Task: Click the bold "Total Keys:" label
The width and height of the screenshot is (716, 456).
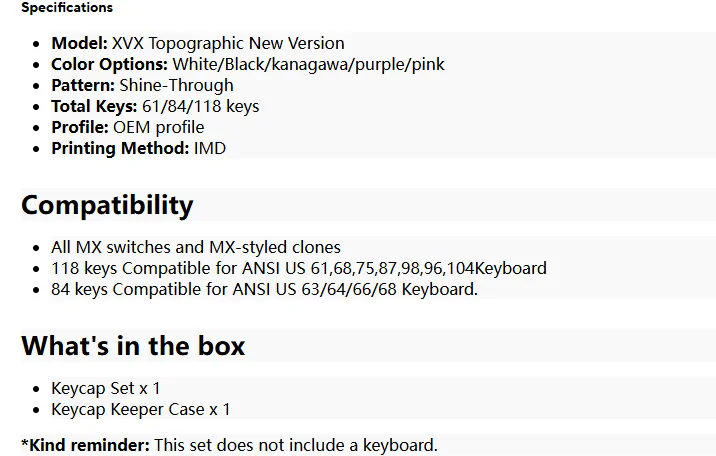Action: coord(96,106)
